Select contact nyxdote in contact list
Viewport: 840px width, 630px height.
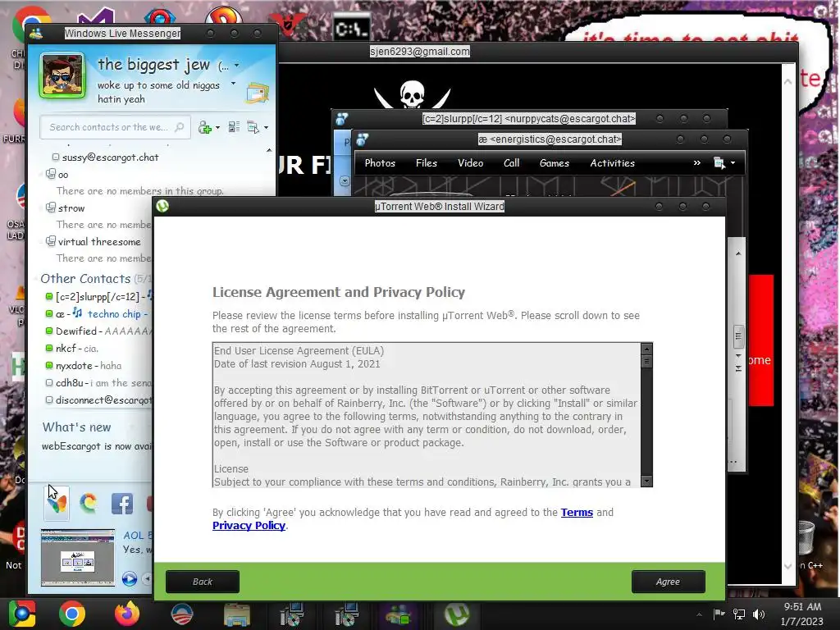74,366
